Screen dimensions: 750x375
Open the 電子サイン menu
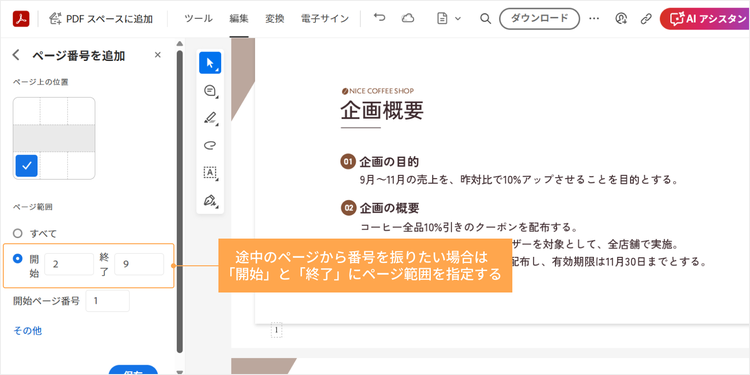(325, 19)
